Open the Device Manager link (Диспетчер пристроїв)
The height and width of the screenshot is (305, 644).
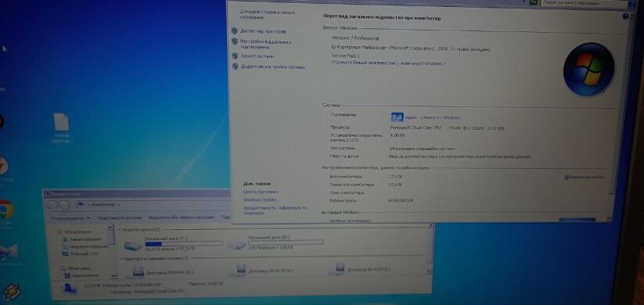263,31
